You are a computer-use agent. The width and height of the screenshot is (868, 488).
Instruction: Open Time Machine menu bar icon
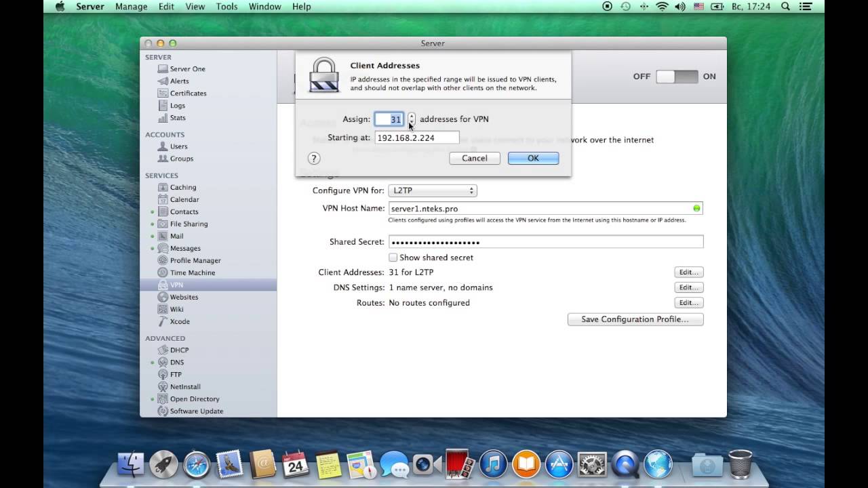(625, 7)
